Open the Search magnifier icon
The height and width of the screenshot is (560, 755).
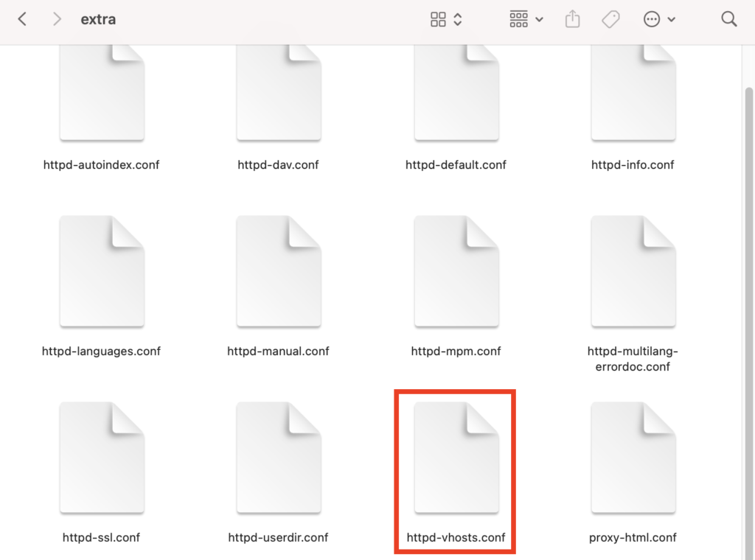(x=728, y=20)
